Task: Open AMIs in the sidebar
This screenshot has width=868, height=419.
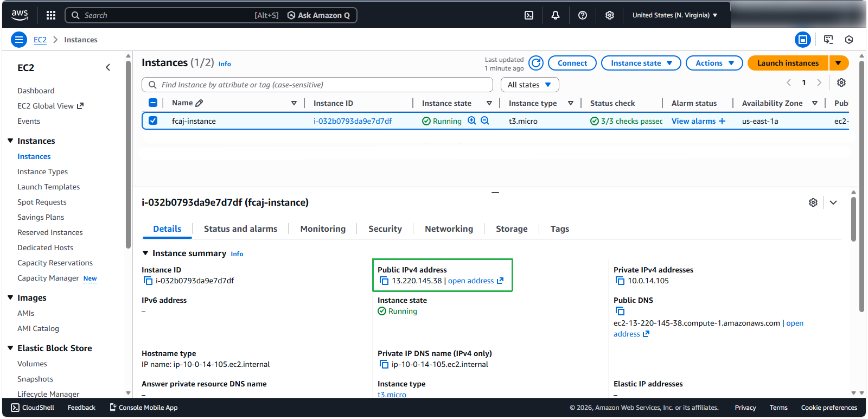Action: [25, 313]
